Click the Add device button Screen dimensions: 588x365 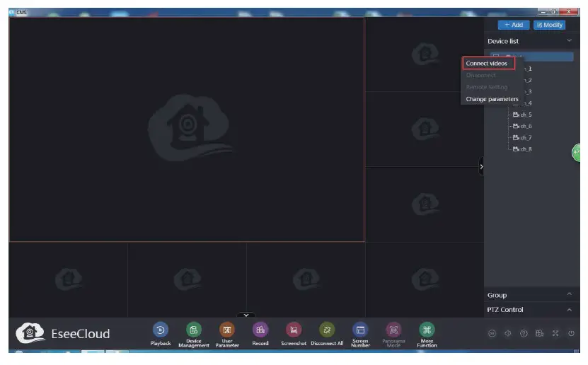(514, 25)
